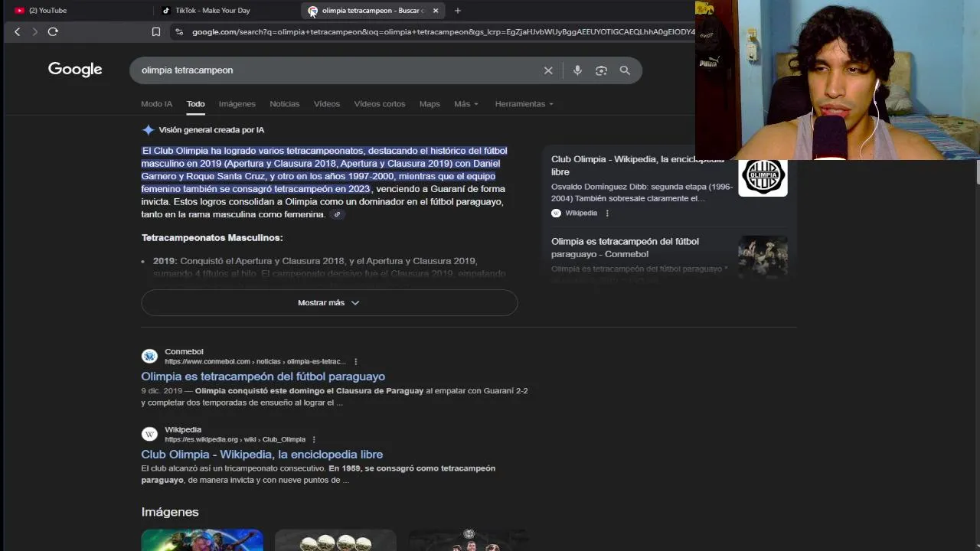Click Conmebol favicon in search result
The height and width of the screenshot is (551, 980).
click(149, 356)
